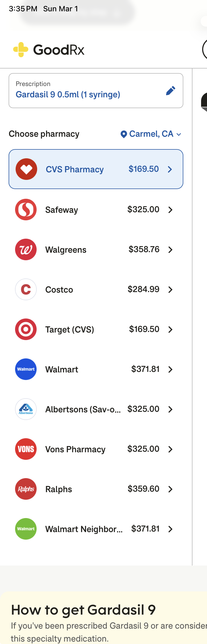
Task: Click the Costco logo icon
Action: (26, 289)
